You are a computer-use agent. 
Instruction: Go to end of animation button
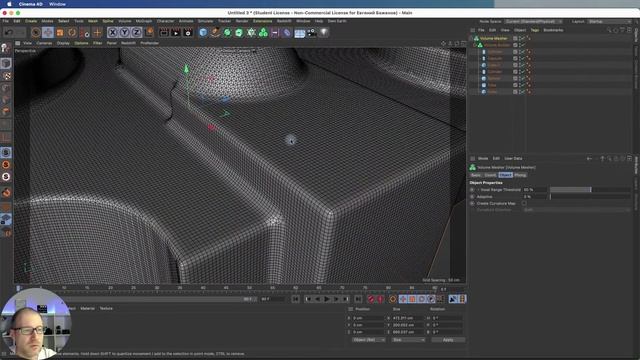pos(358,299)
